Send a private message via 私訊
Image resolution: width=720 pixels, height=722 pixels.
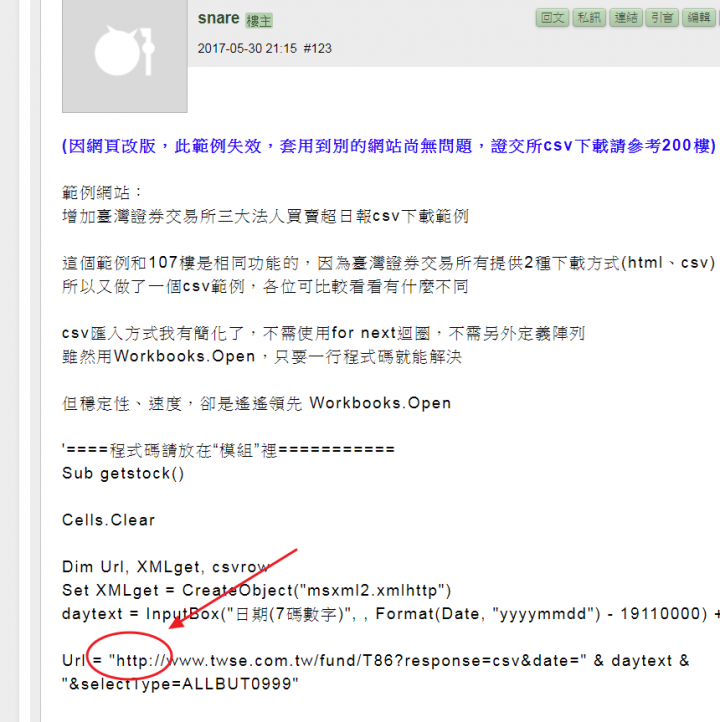point(589,18)
